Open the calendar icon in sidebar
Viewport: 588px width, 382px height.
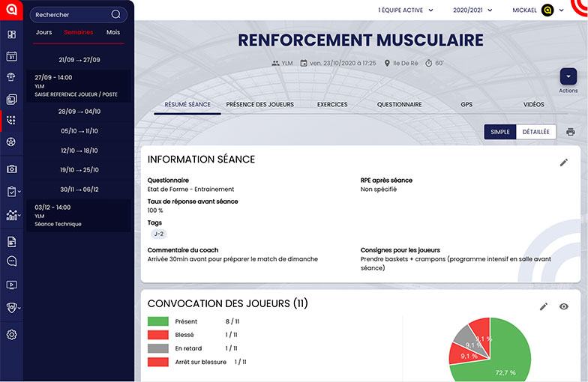[11, 56]
